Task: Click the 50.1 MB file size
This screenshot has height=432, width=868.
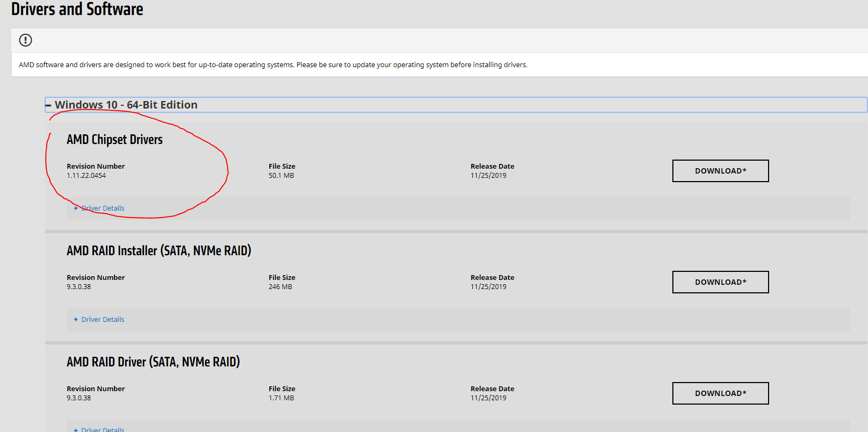Action: point(281,176)
